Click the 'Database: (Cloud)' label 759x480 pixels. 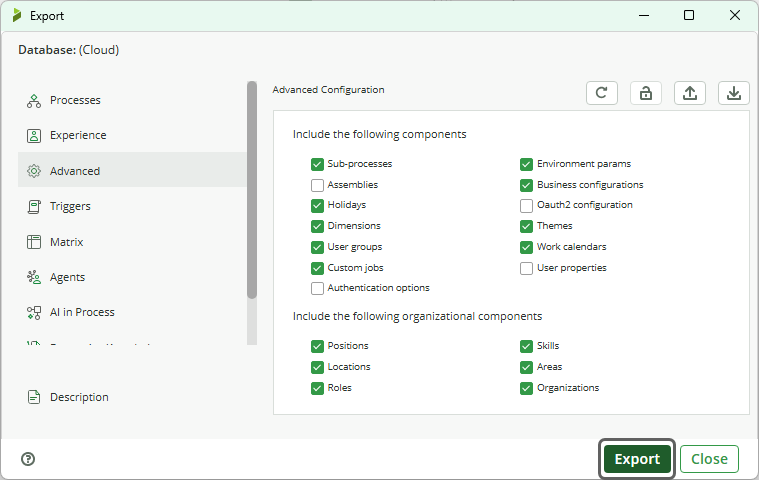(x=69, y=50)
